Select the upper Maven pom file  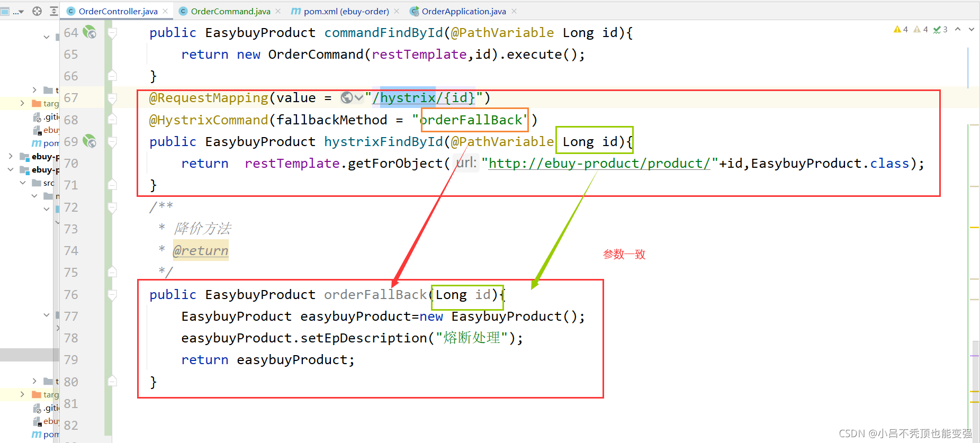tap(46, 143)
